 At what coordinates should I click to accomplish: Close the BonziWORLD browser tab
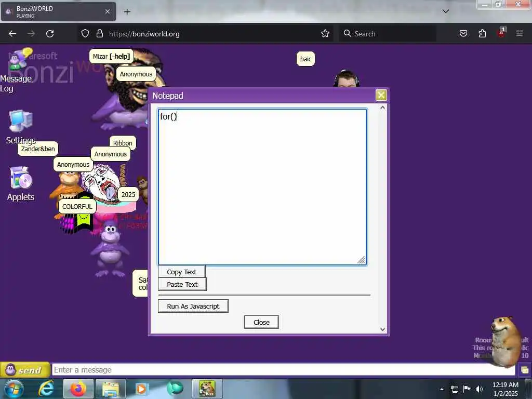[107, 11]
